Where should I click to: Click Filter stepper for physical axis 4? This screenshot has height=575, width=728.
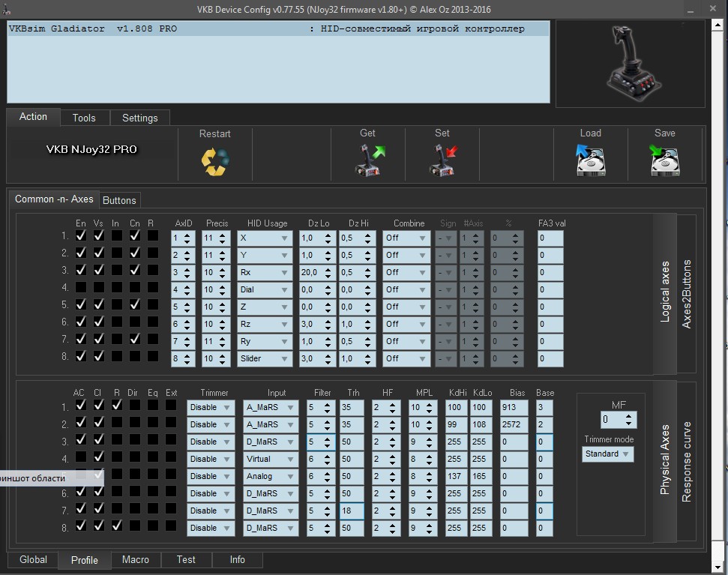pyautogui.click(x=327, y=459)
